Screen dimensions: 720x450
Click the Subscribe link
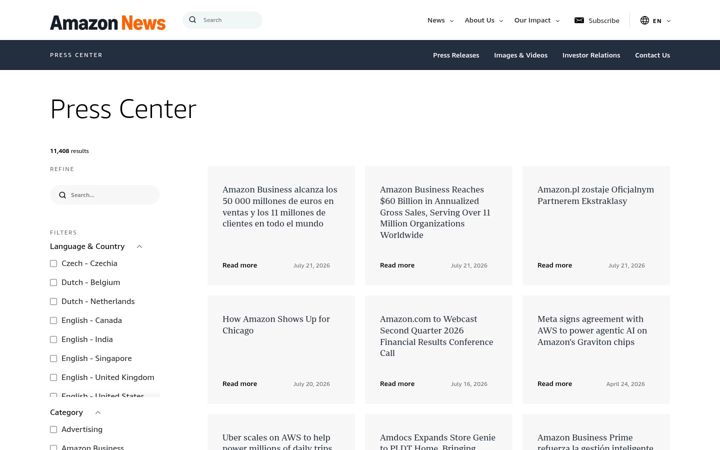click(x=603, y=21)
